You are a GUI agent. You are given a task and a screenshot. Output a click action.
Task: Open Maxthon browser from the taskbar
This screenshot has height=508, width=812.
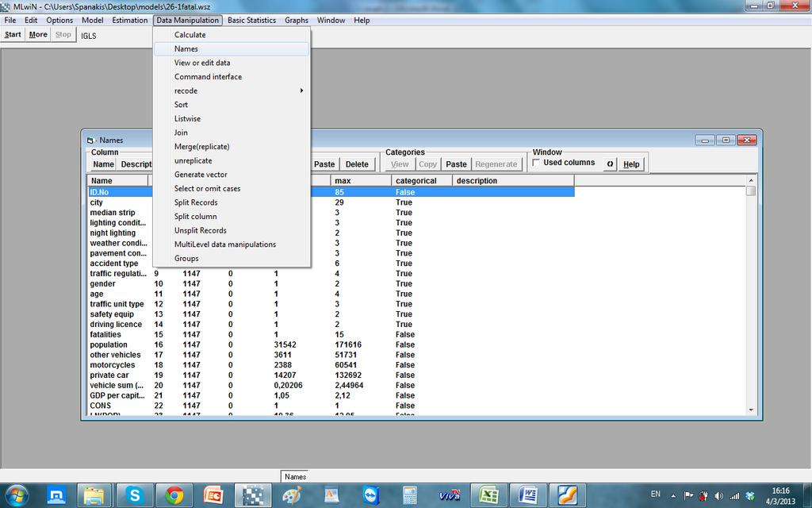pos(56,495)
